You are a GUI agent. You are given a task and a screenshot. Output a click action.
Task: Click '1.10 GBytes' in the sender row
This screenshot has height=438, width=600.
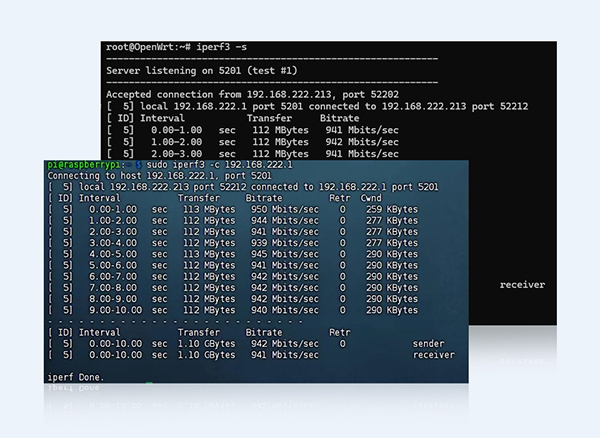[207, 344]
